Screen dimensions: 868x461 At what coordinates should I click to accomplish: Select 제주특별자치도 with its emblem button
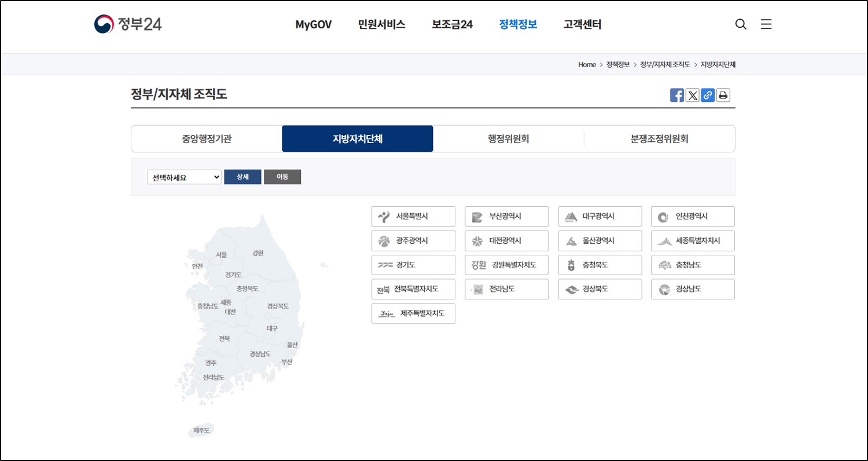pos(413,313)
